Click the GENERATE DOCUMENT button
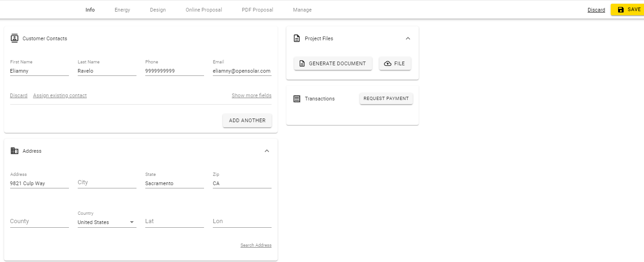Image resolution: width=644 pixels, height=262 pixels. click(x=333, y=63)
